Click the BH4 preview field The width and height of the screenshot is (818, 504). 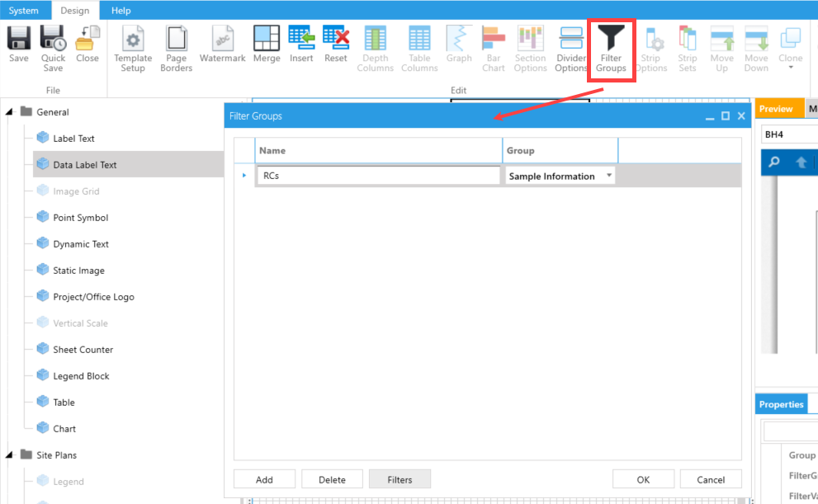789,134
